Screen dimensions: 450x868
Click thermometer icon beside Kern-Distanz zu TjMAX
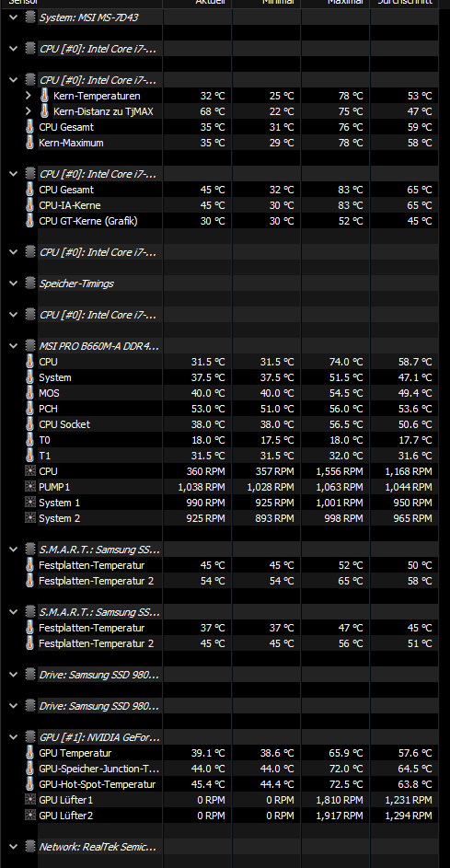point(44,111)
